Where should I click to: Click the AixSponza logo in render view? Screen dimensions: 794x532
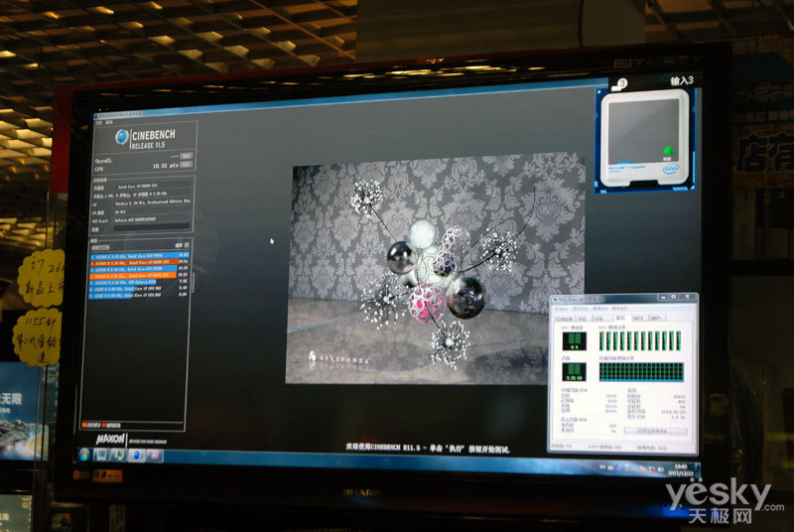click(339, 359)
